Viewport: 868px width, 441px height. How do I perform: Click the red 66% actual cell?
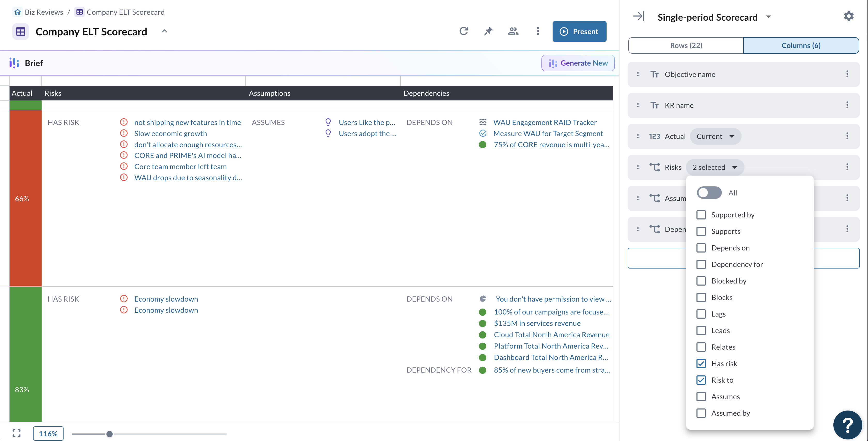(25, 198)
